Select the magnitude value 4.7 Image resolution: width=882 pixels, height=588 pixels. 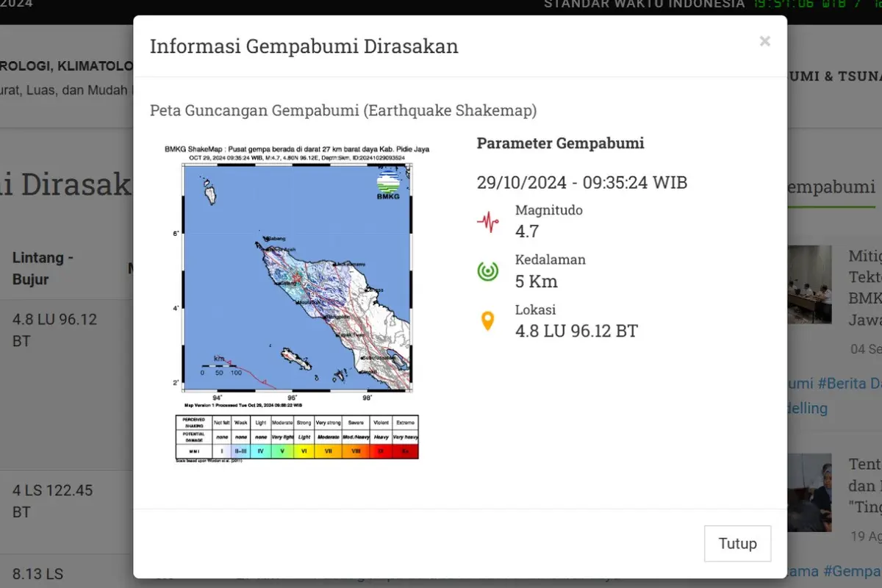coord(527,232)
